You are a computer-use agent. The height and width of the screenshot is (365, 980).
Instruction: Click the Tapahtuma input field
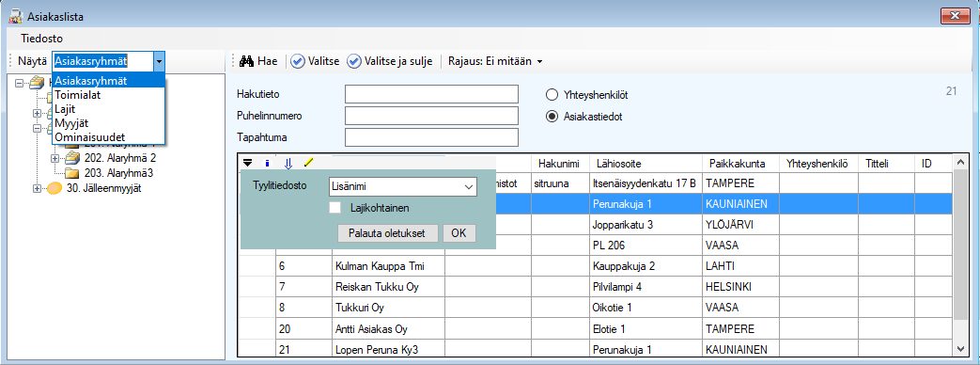[432, 137]
